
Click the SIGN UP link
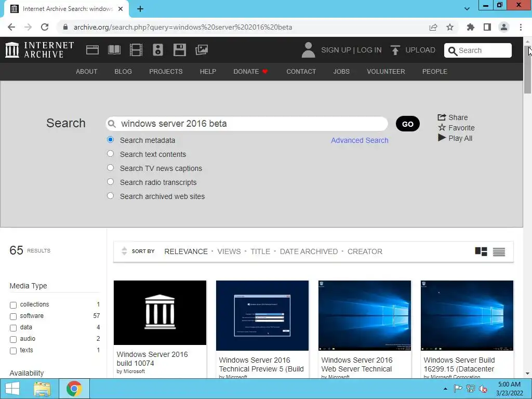click(336, 50)
